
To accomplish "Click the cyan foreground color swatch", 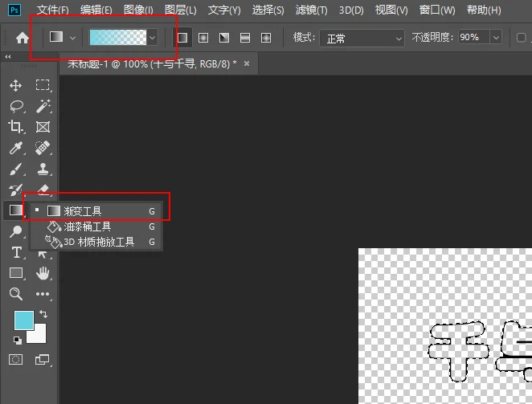I will (24, 320).
